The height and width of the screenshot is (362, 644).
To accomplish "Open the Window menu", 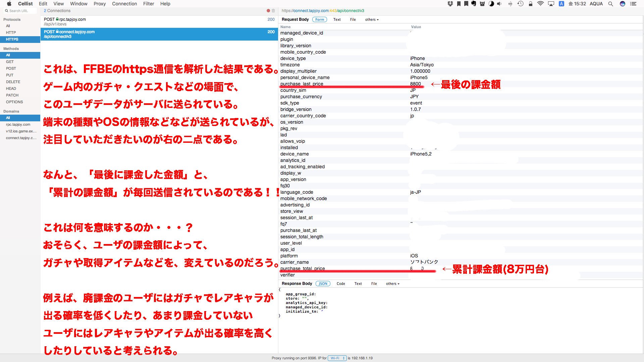I will click(79, 4).
